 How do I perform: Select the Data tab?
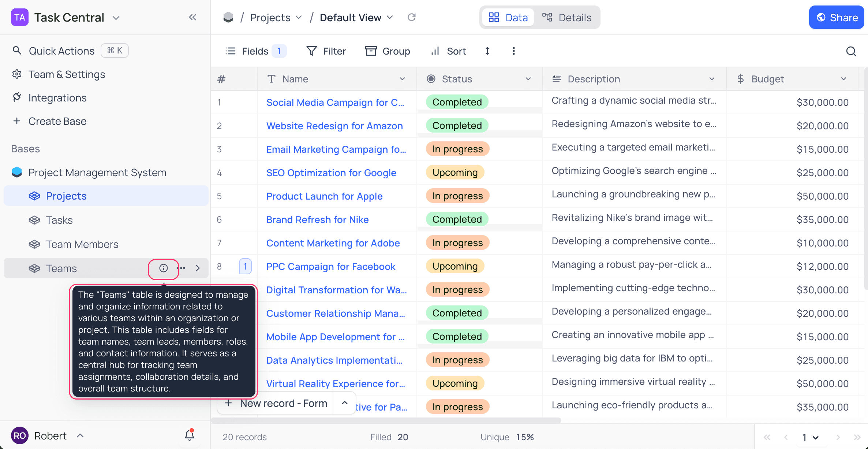[508, 17]
